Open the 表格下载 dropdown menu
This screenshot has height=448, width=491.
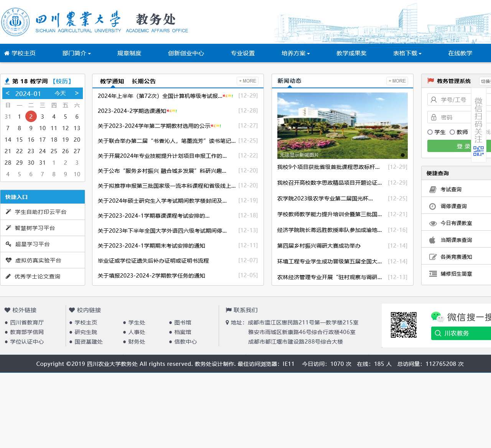(x=407, y=53)
